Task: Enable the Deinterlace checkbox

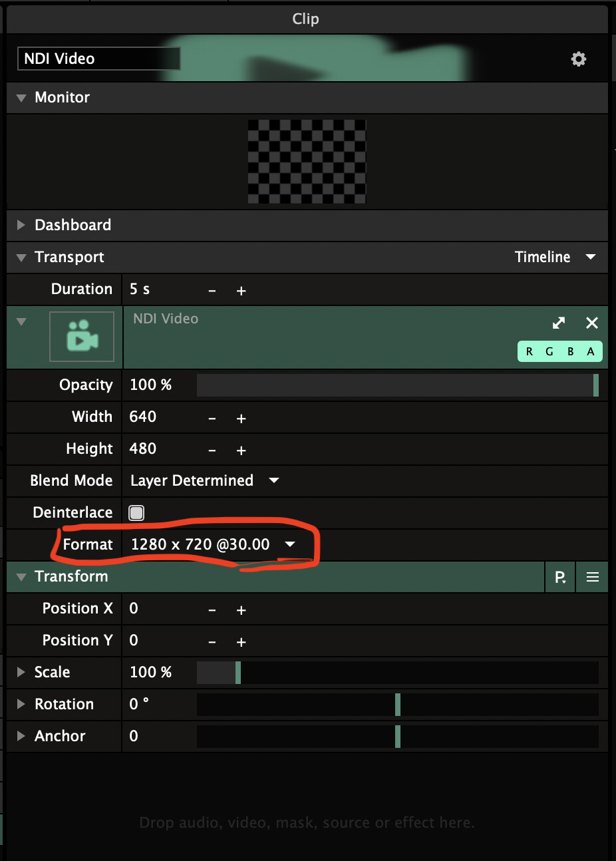Action: (x=136, y=512)
